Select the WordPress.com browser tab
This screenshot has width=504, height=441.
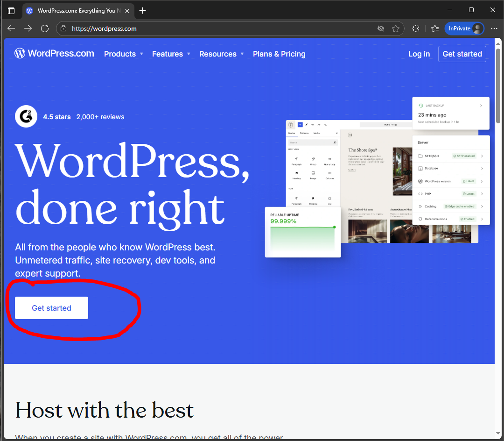click(79, 11)
